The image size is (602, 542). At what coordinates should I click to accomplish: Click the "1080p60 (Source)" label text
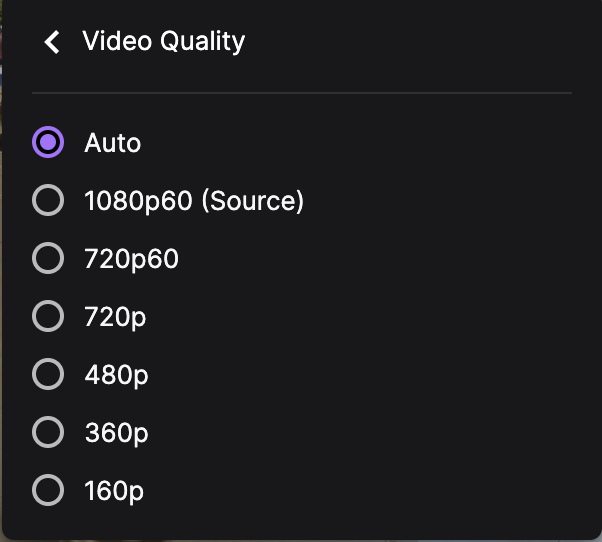194,201
